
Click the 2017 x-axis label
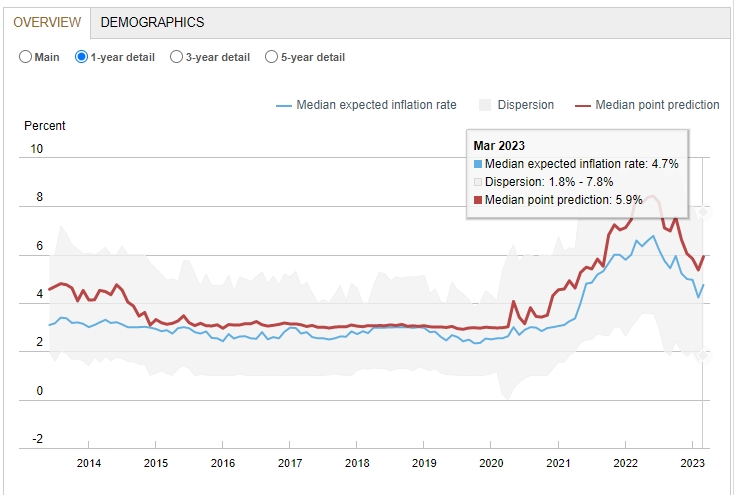(x=289, y=463)
